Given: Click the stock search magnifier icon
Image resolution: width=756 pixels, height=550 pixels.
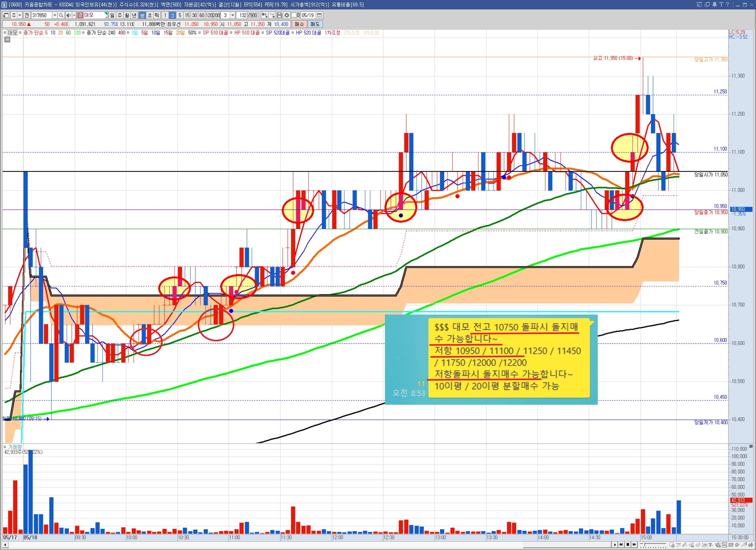Looking at the screenshot, I should (61, 15).
